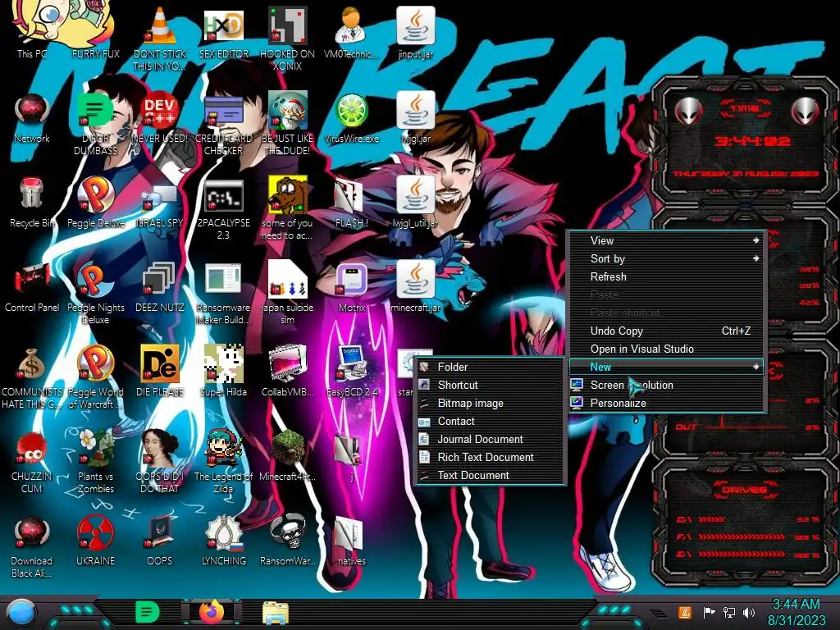Choose Undo Copy in context menu
Image resolution: width=840 pixels, height=630 pixels.
click(x=665, y=331)
